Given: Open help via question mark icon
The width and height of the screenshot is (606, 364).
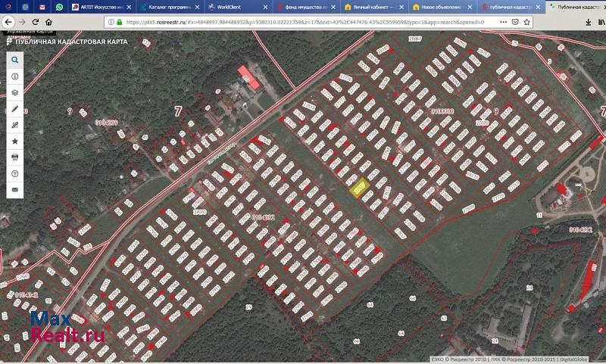Looking at the screenshot, I should (x=14, y=173).
